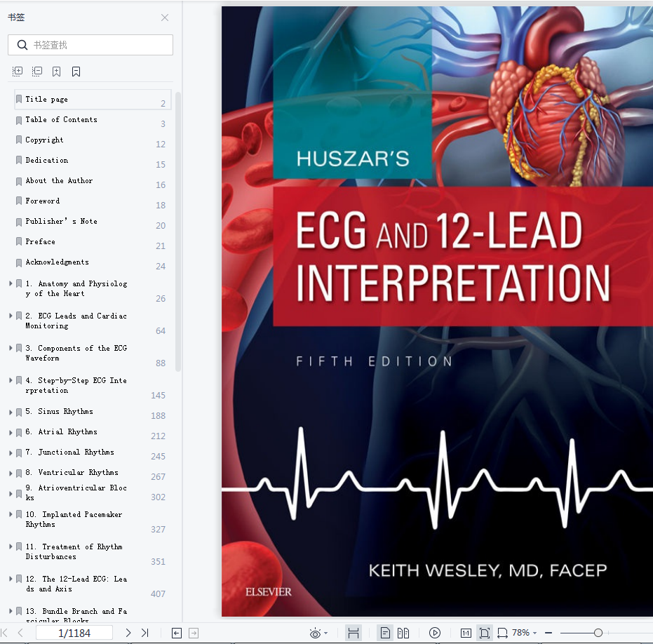This screenshot has width=653, height=644.
Task: Expand chapter 7 Junctional Rhythms bookmark
Action: [x=11, y=452]
